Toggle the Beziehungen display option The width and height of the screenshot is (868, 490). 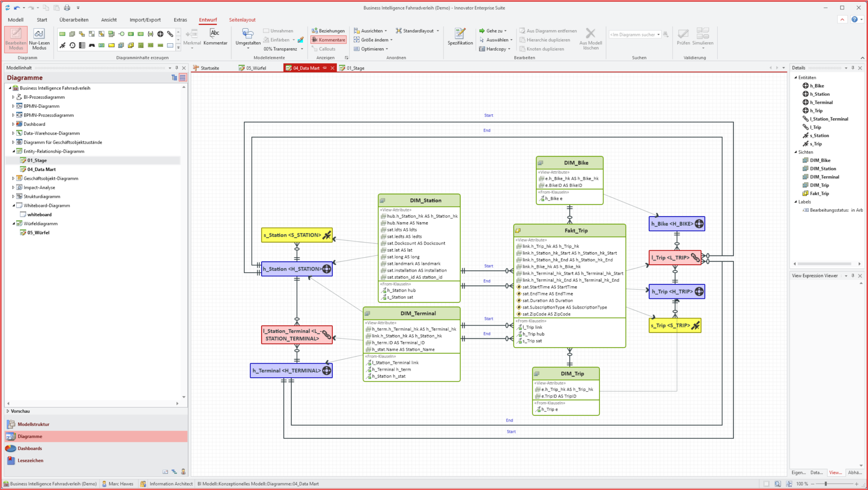point(328,31)
